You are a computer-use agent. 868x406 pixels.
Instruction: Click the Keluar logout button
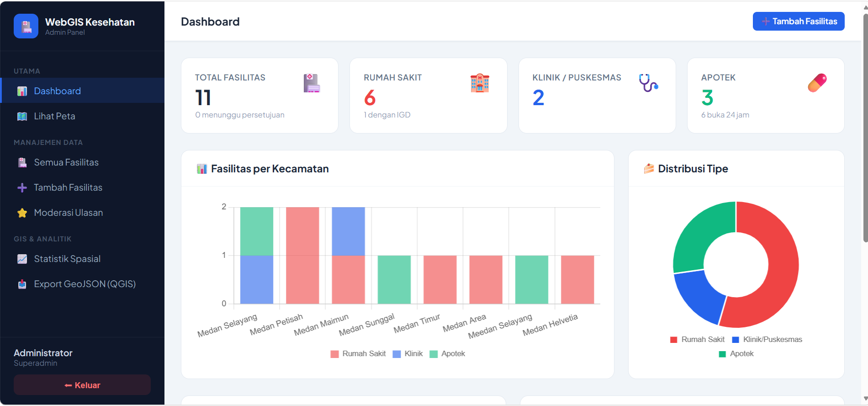(82, 385)
